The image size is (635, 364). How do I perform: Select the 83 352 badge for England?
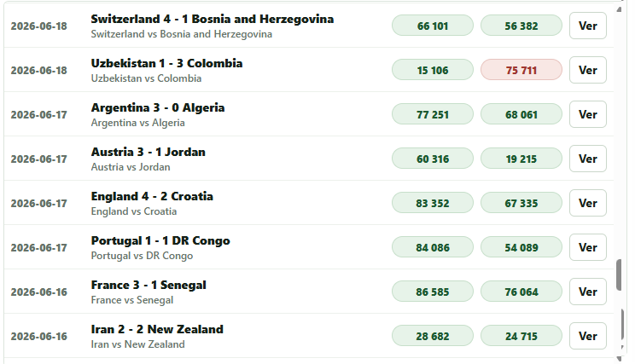(433, 203)
